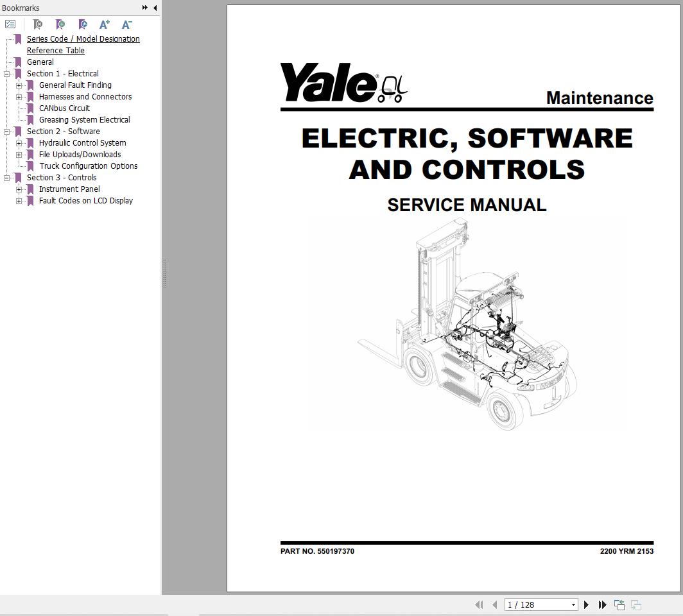Viewport: 683px width, 616px height.
Task: Go to the next page arrow
Action: point(586,604)
